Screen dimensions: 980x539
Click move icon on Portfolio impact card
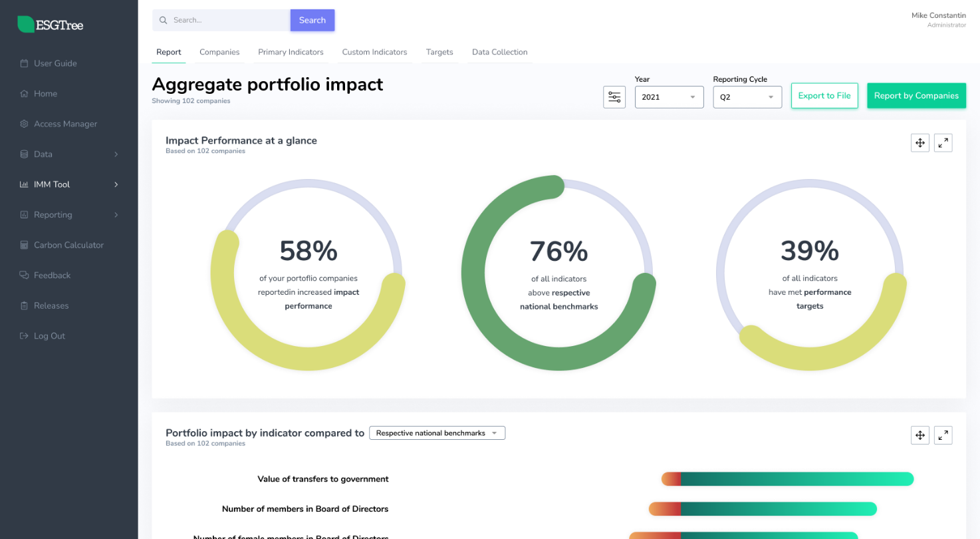click(x=920, y=435)
